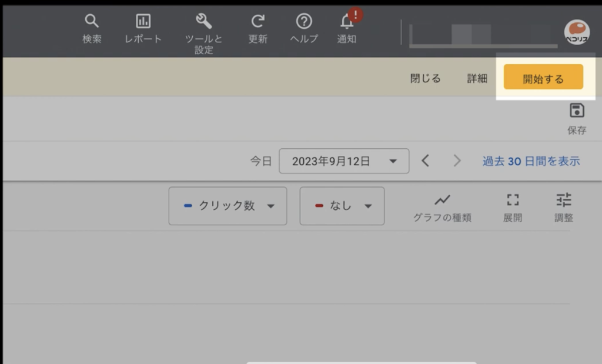Open the 調整 adjust sliders icon
The height and width of the screenshot is (364, 602).
pyautogui.click(x=563, y=201)
